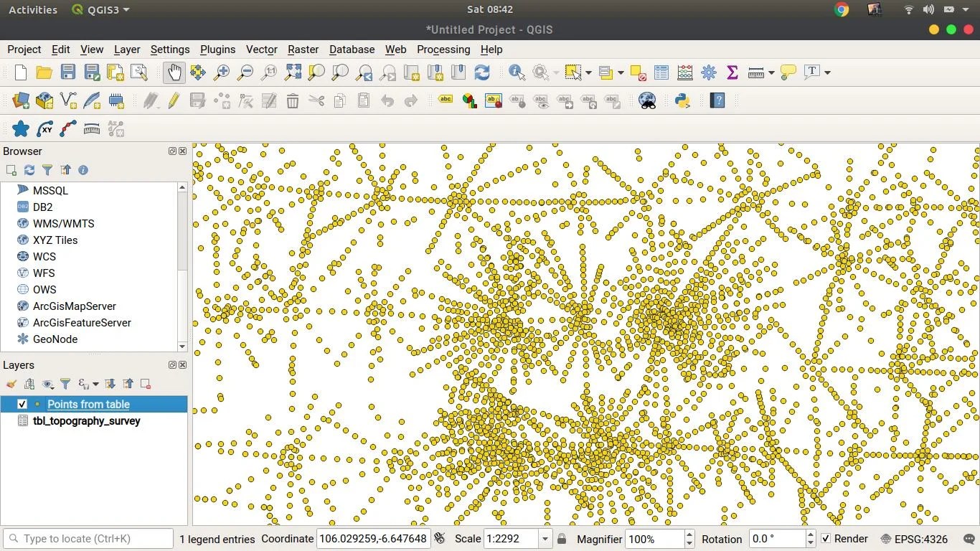Activate the Identify Features tool
Screen dimensions: 980x551
(517, 72)
